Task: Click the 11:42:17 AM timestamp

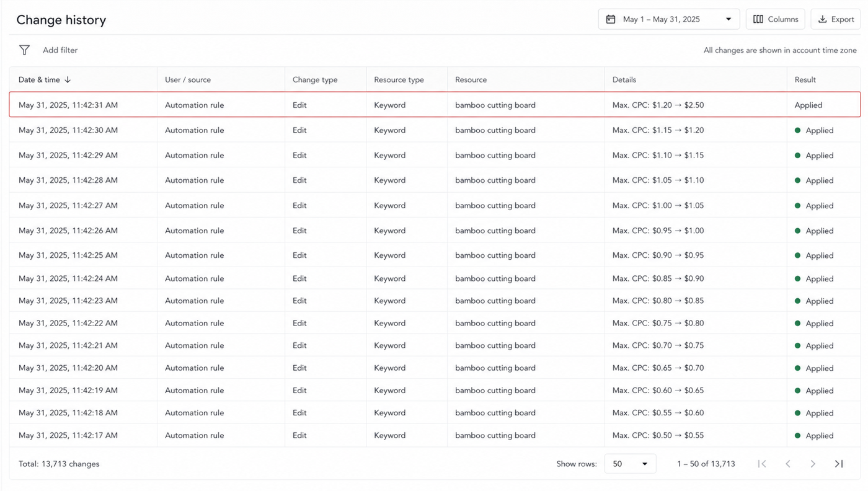Action: 68,435
